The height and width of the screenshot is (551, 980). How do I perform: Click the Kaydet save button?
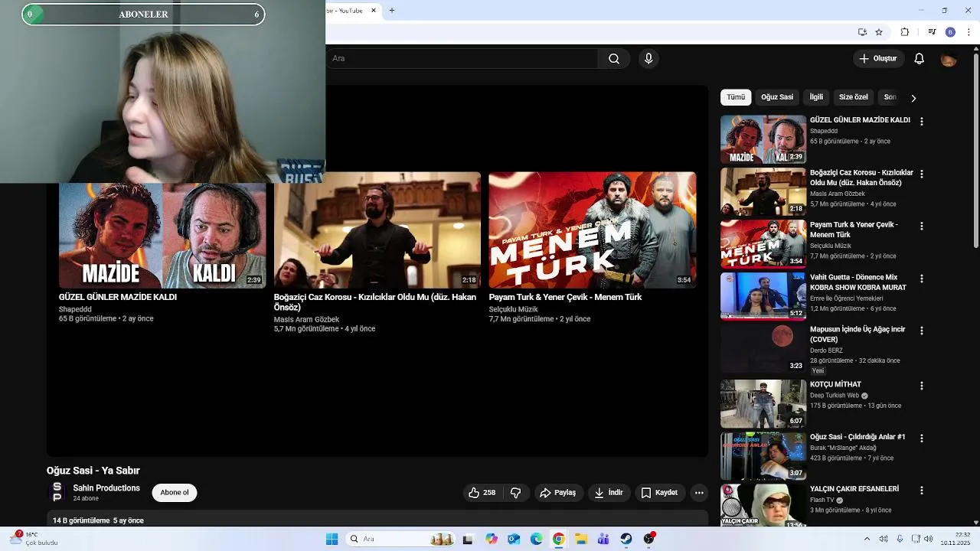pyautogui.click(x=659, y=493)
